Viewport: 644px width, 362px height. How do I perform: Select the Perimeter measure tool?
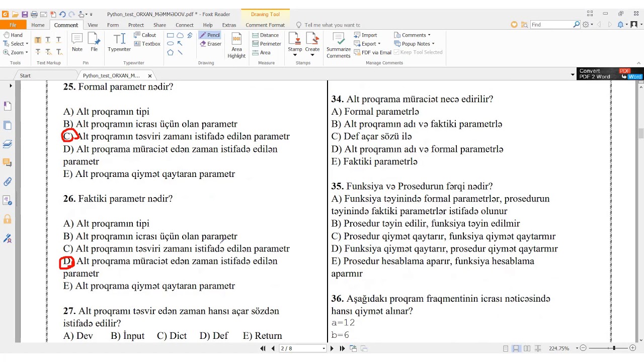(x=267, y=44)
